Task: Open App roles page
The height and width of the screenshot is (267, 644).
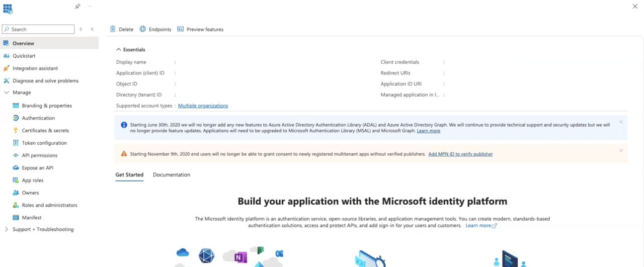Action: (x=33, y=180)
